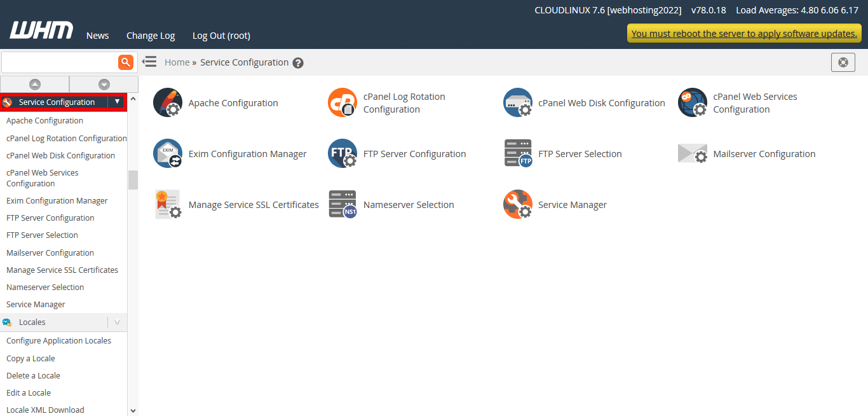Click the reboot server notification link

click(x=744, y=34)
